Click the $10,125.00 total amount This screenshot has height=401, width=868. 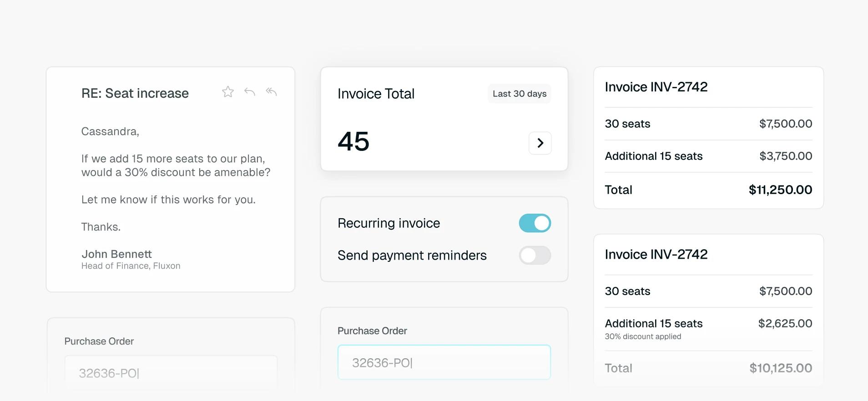[x=781, y=368]
